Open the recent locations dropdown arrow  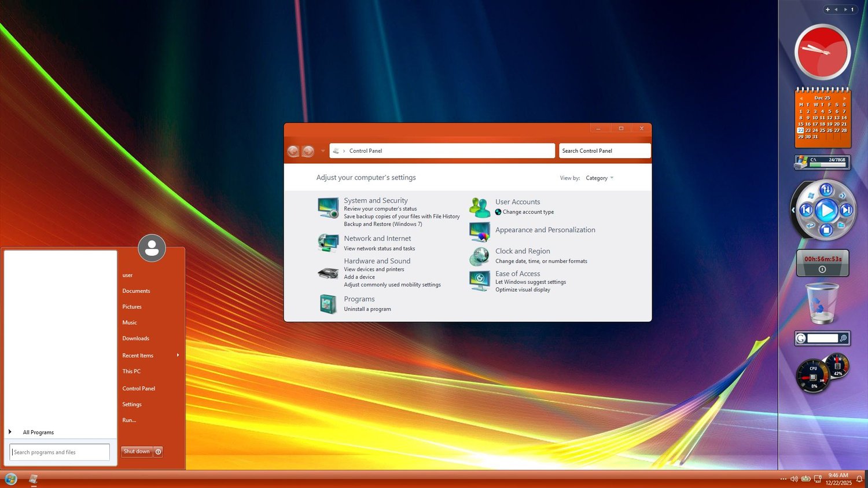point(323,151)
